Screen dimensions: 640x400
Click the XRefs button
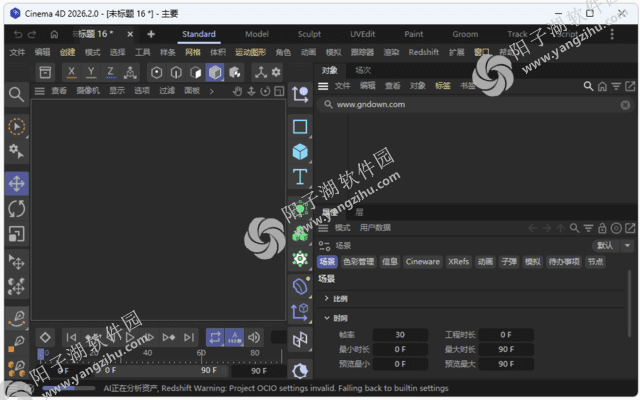[x=458, y=262]
